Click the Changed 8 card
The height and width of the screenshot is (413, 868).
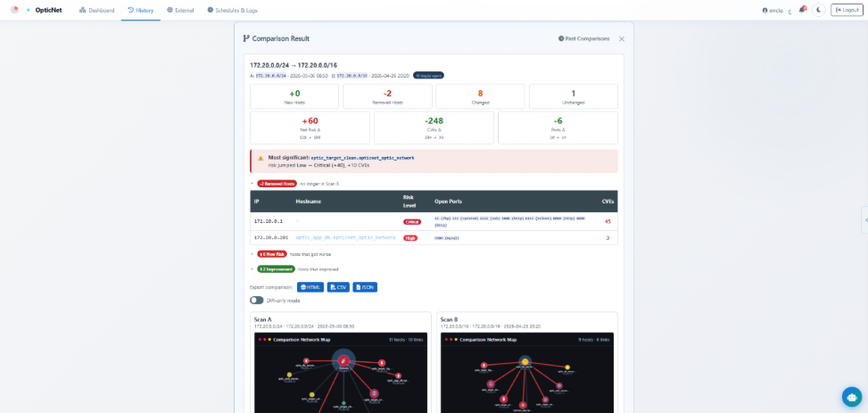481,96
